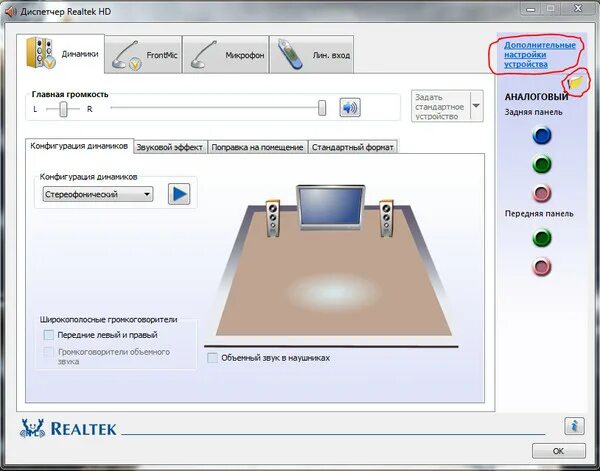Open the Динамики speakers tab
Screen dimensions: 600x471
(60, 54)
